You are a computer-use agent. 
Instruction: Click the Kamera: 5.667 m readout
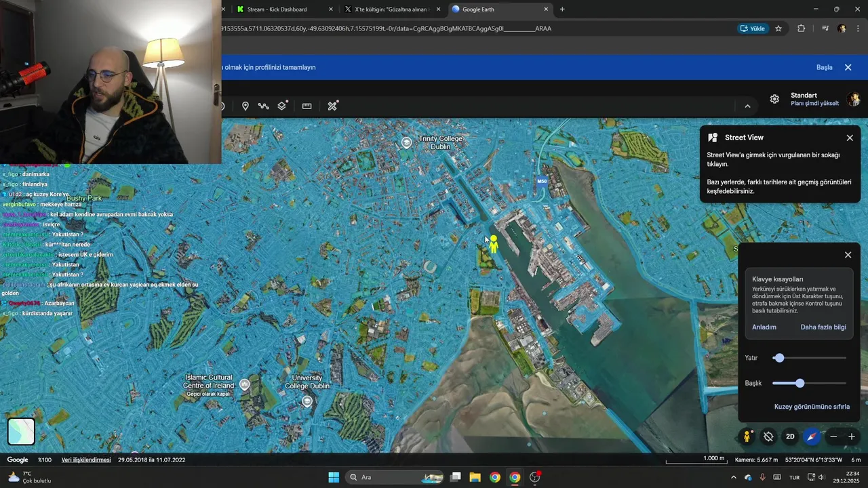[757, 460]
